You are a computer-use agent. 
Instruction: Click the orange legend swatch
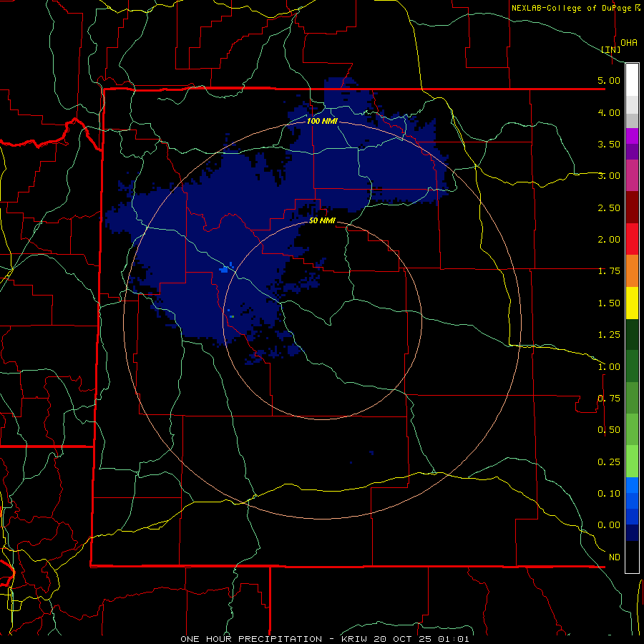pyautogui.click(x=632, y=270)
